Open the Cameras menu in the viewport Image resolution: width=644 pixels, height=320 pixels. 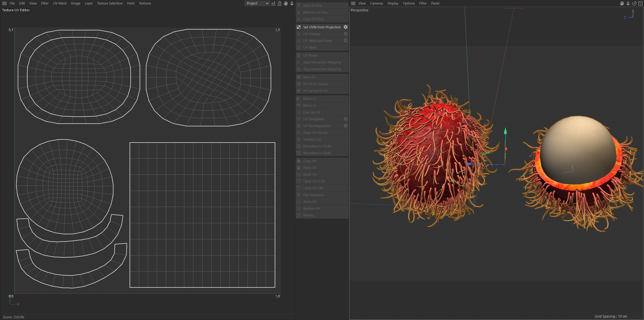(x=376, y=3)
